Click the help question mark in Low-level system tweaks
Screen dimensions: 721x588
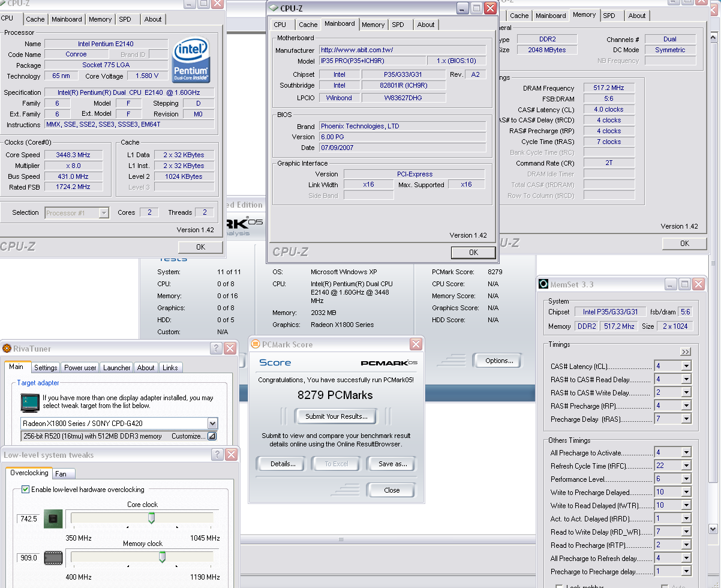click(x=218, y=455)
